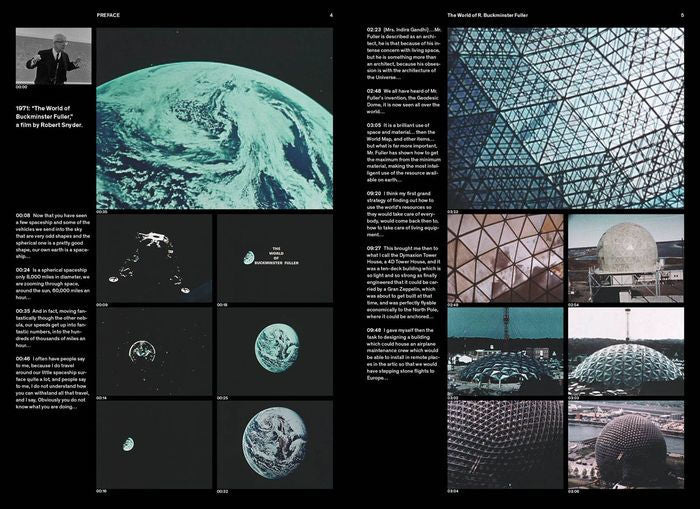Click the paragraph starting "00:35 And in fact"
The image size is (700, 509).
[x=52, y=328]
